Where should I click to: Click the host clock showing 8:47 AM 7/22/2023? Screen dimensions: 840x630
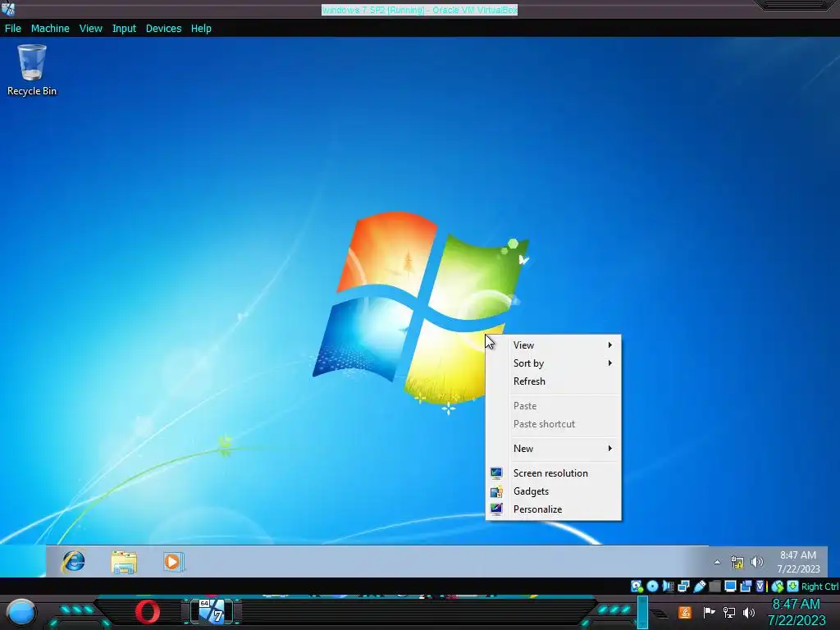[x=796, y=612]
